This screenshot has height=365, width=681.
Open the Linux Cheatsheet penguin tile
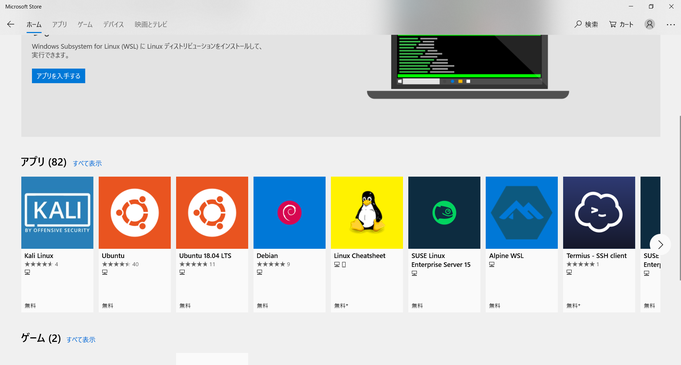pyautogui.click(x=367, y=212)
